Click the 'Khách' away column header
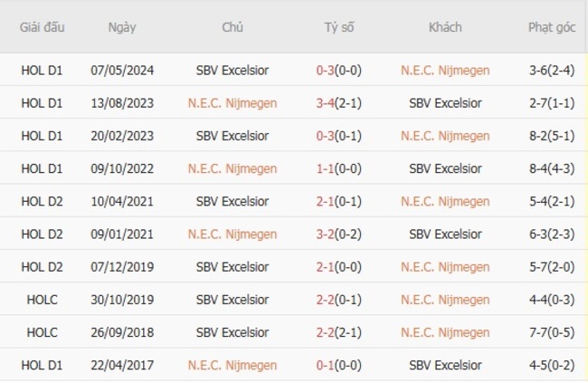The width and height of the screenshot is (588, 383). (x=445, y=27)
